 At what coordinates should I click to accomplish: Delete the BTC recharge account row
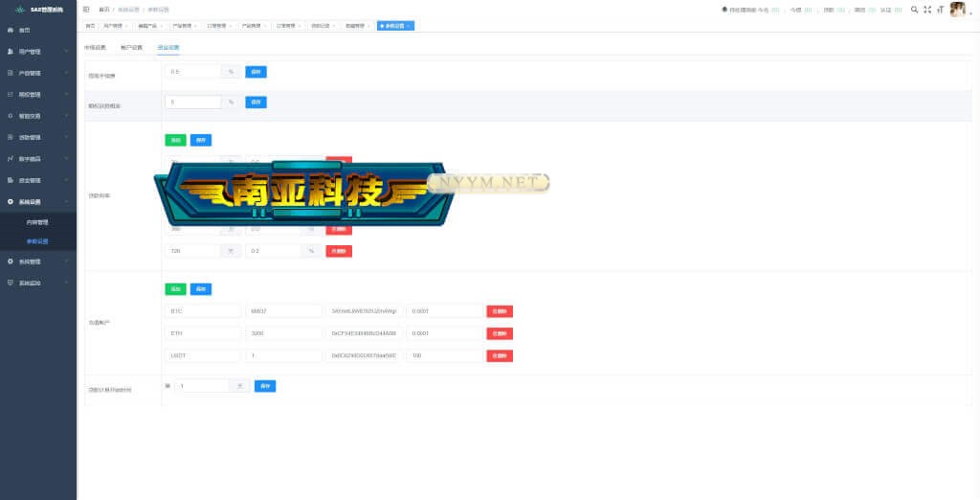point(500,311)
